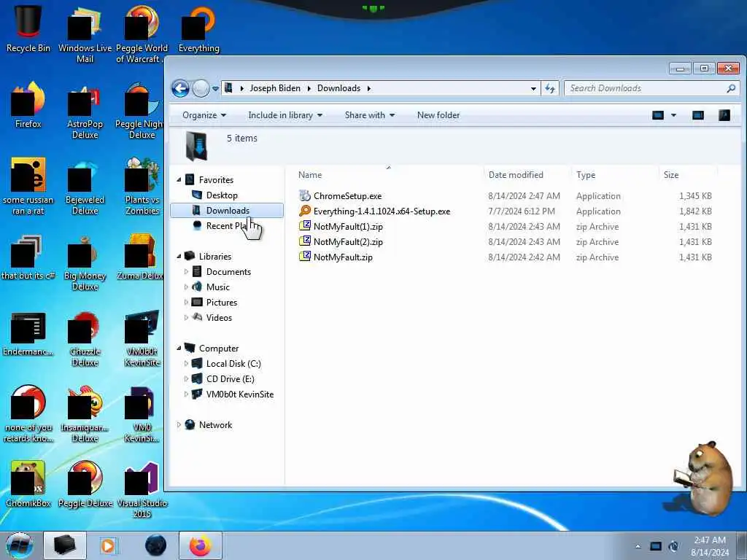
Task: Sort files by the Type column
Action: pyautogui.click(x=615, y=175)
